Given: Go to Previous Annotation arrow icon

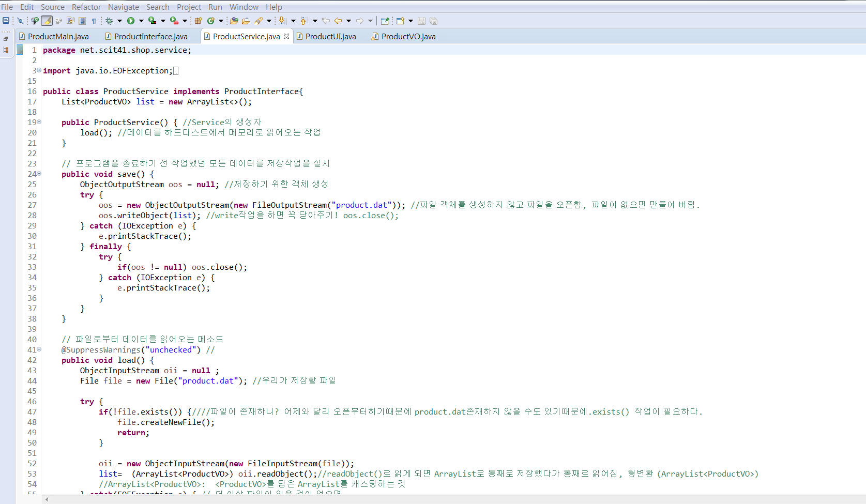Looking at the screenshot, I should (304, 21).
